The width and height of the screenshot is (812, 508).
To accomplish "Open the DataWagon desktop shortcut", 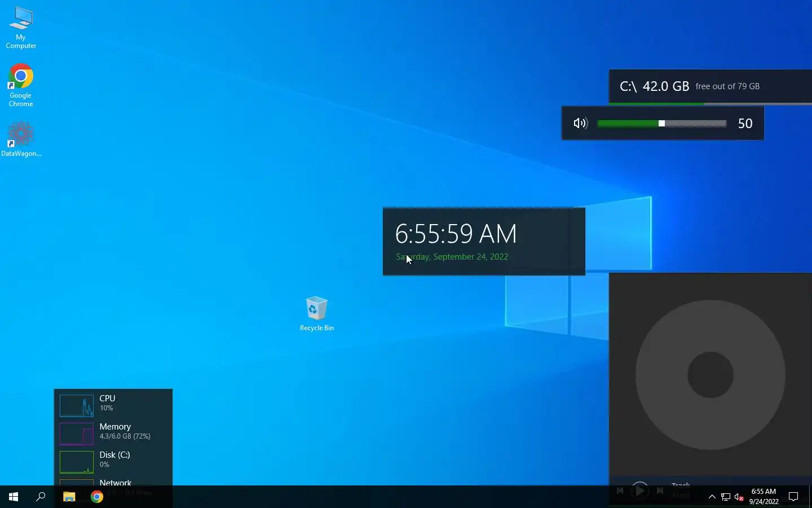I will tap(21, 139).
